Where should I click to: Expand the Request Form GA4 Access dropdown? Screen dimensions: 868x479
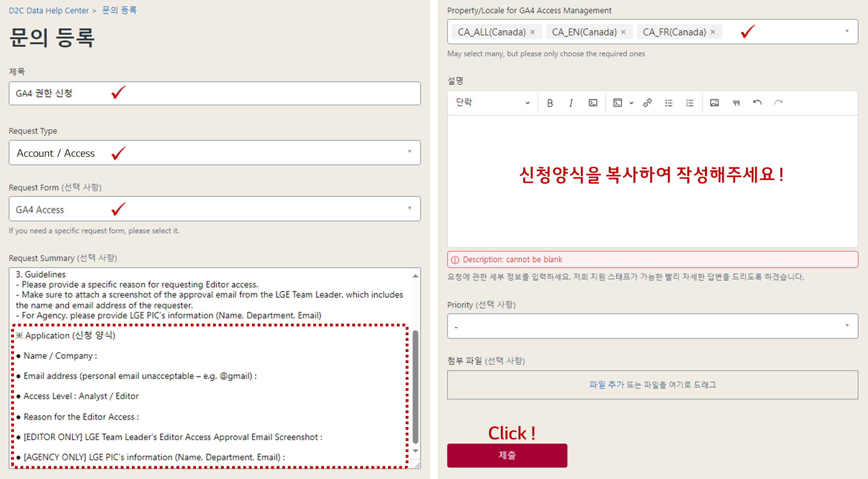pos(214,209)
